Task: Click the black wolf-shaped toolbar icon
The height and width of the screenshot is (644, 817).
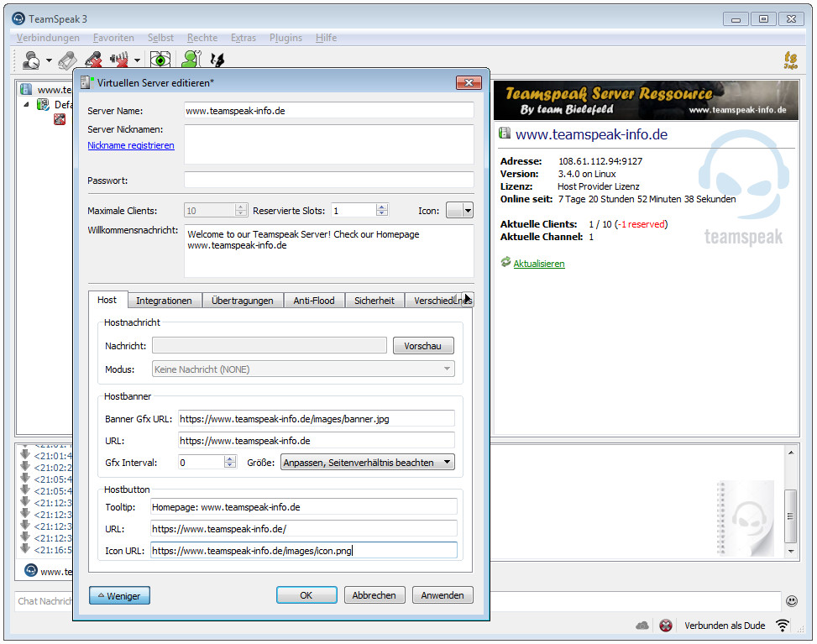Action: pyautogui.click(x=217, y=60)
